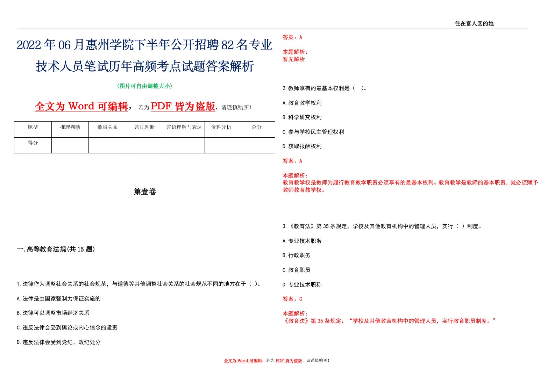Click question 1 text about 法律作为调整社会关系
555x392 pixels.
coord(139,284)
